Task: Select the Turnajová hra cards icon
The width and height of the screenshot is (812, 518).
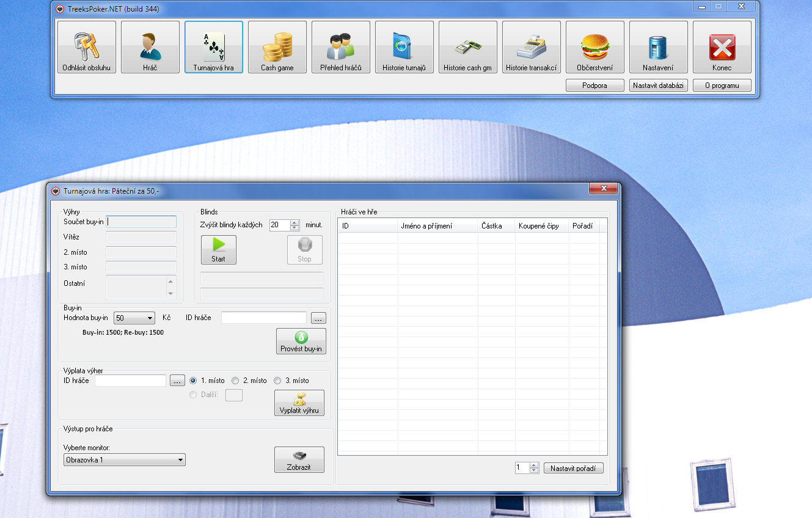Action: pos(213,47)
